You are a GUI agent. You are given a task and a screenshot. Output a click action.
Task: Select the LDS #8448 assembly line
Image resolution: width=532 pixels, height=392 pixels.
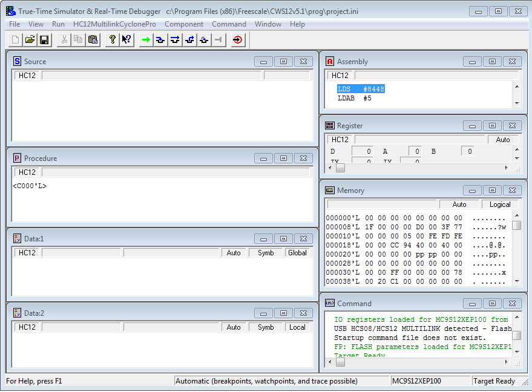coord(361,89)
